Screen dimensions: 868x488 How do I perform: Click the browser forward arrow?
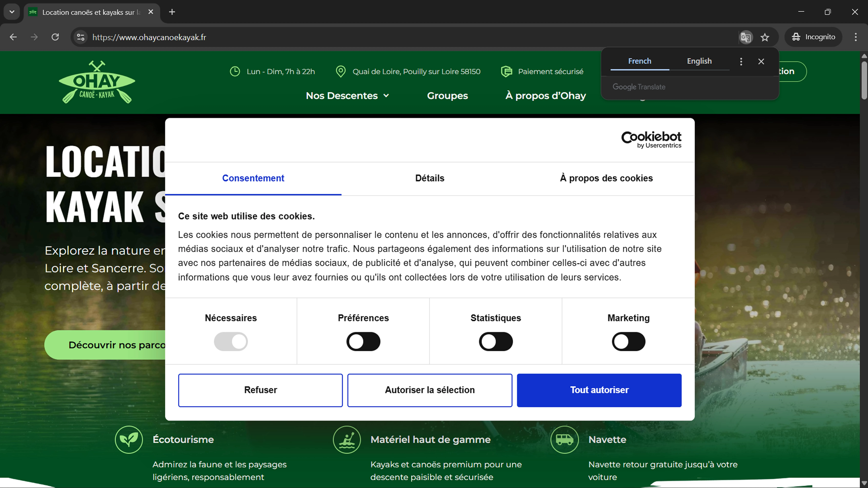[34, 37]
